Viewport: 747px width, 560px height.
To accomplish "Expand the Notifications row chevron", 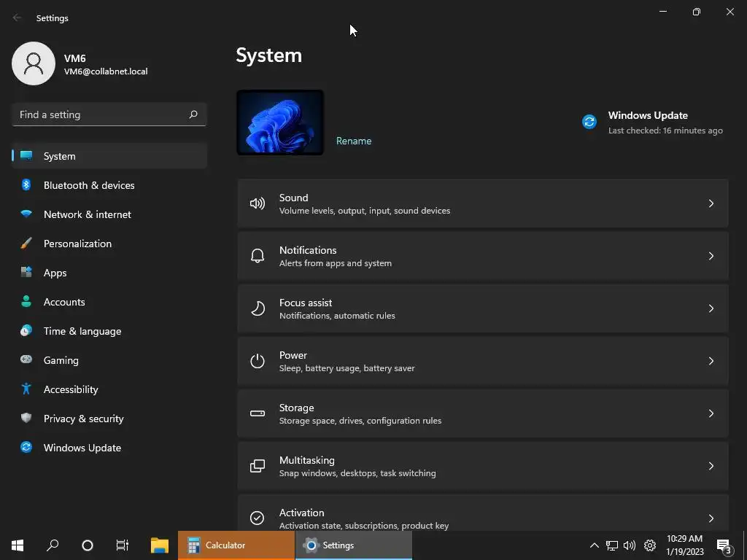I will (711, 256).
